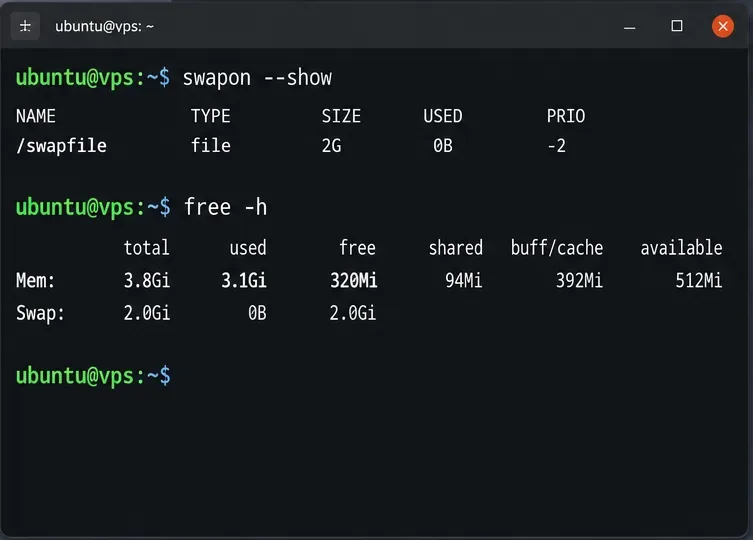Image resolution: width=753 pixels, height=540 pixels.
Task: Select the 'file' type value
Action: tap(210, 145)
